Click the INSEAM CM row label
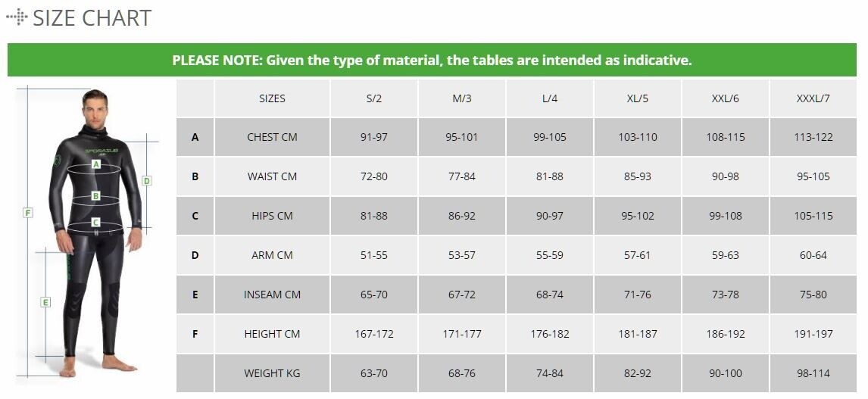868x399 pixels. pos(272,295)
